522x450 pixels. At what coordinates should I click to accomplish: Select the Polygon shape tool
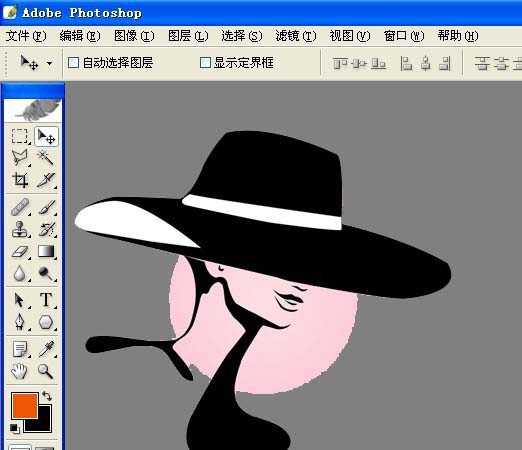46,322
